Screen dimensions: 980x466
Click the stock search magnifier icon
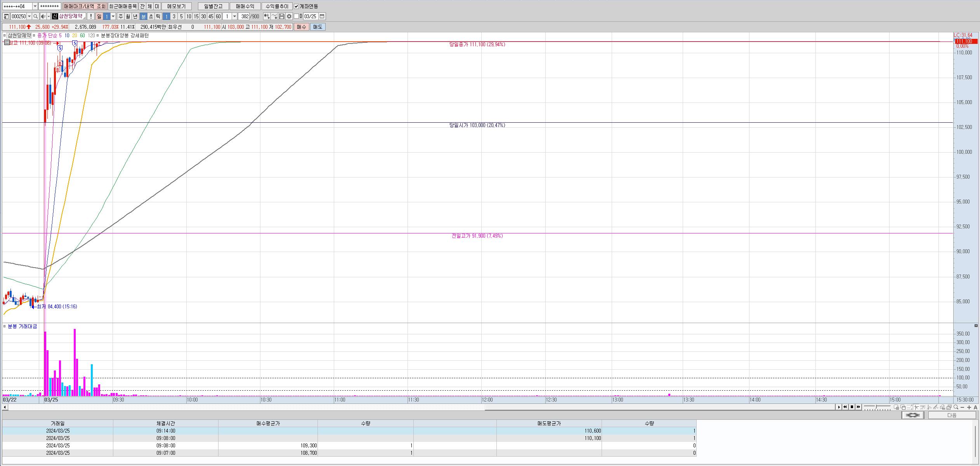pyautogui.click(x=35, y=16)
